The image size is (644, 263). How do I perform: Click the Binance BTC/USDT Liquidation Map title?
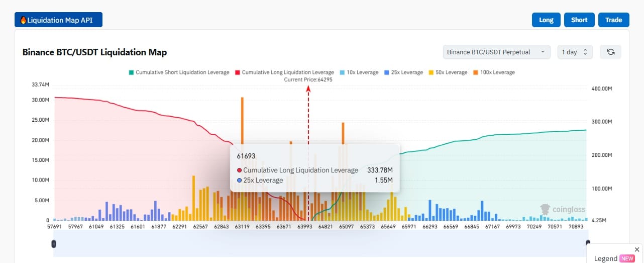tap(95, 52)
